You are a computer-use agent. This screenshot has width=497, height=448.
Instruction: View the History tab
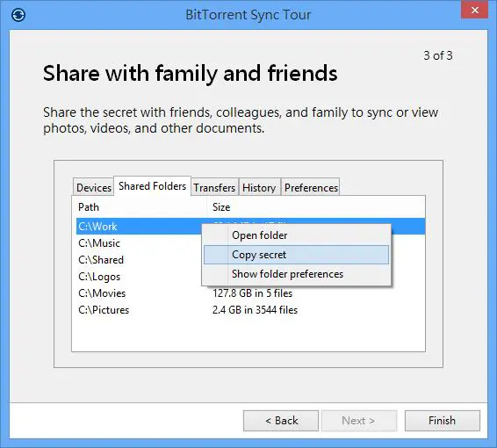(x=259, y=187)
